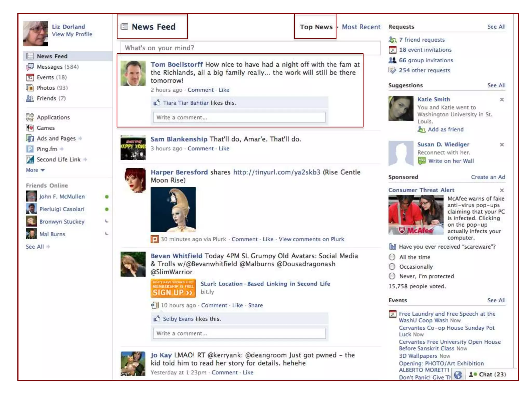Select News Feed in left menu

tap(68, 56)
